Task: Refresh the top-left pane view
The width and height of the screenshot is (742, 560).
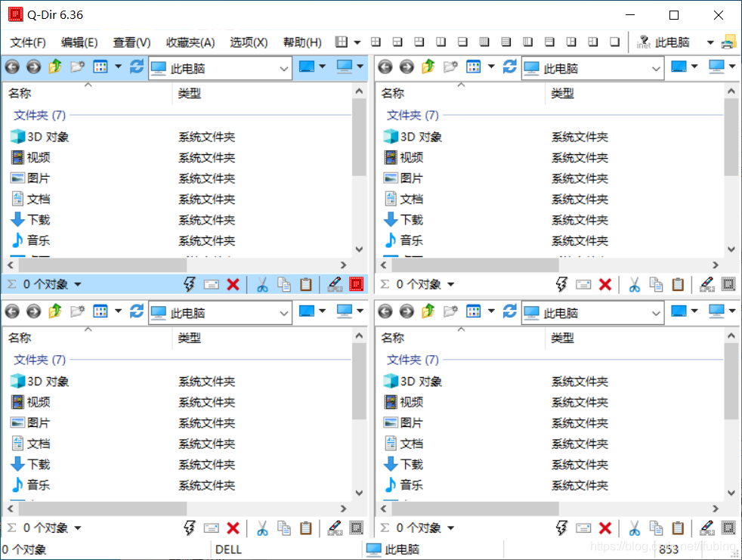Action: (136, 67)
